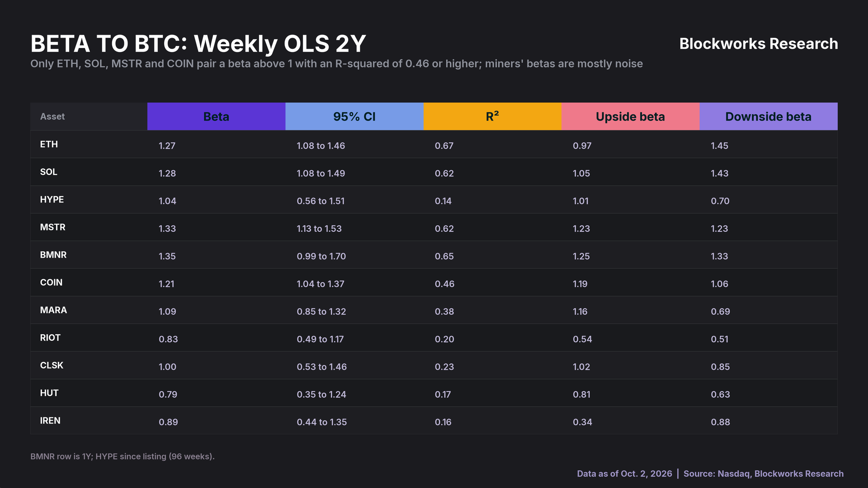
Task: Click the Beta column header
Action: pyautogui.click(x=216, y=117)
